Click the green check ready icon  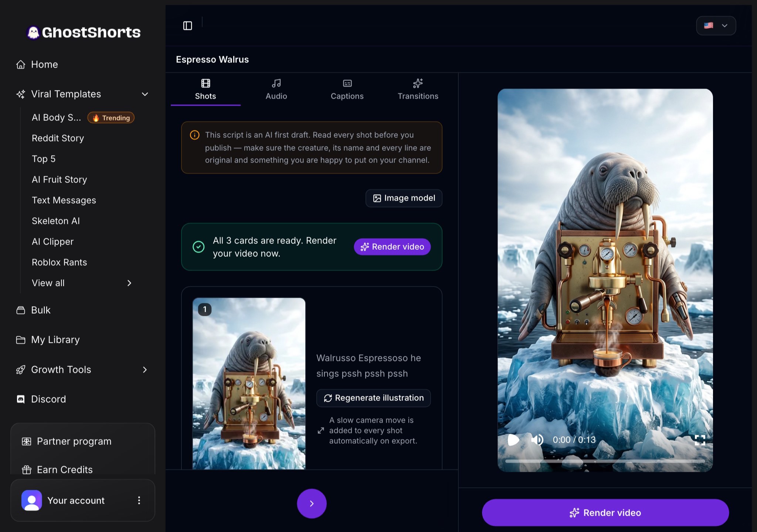(x=198, y=247)
